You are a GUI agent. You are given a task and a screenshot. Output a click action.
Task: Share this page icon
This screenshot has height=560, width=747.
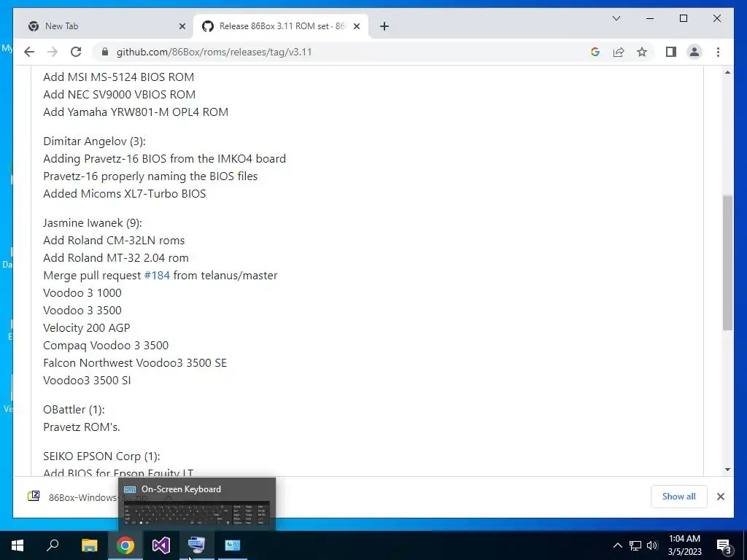pos(619,52)
